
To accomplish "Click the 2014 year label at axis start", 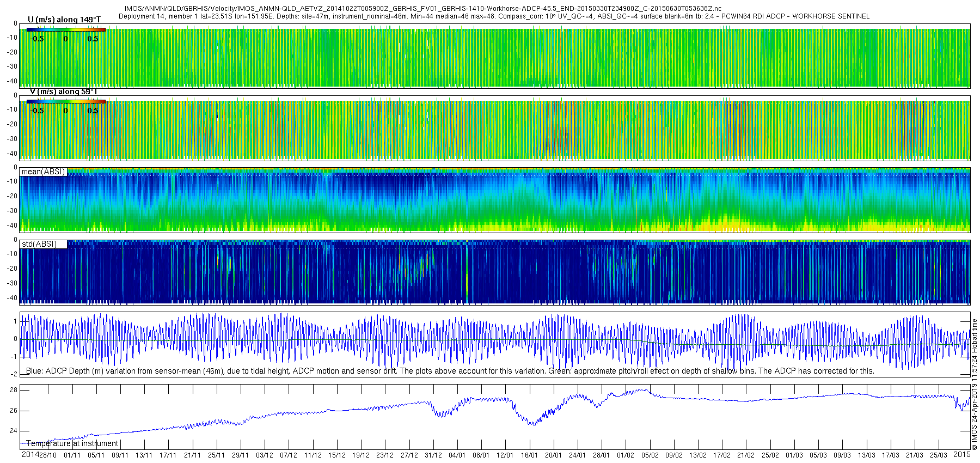I will point(30,455).
